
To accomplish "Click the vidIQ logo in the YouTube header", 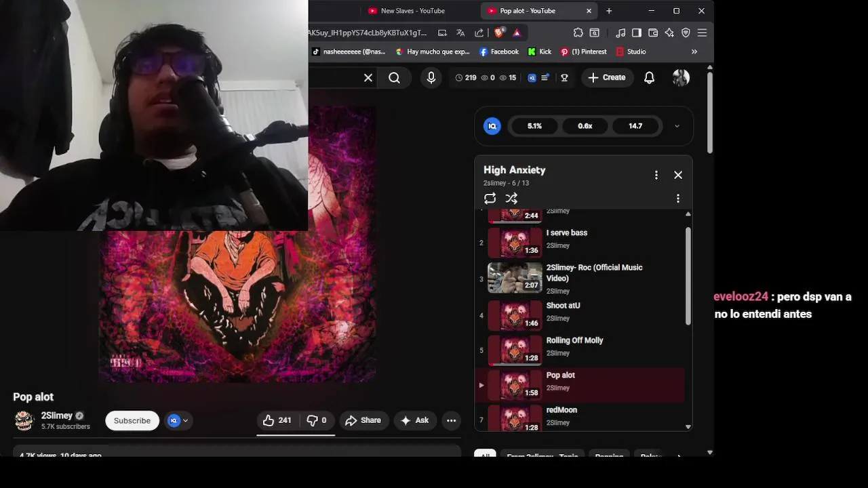I will pyautogui.click(x=532, y=78).
